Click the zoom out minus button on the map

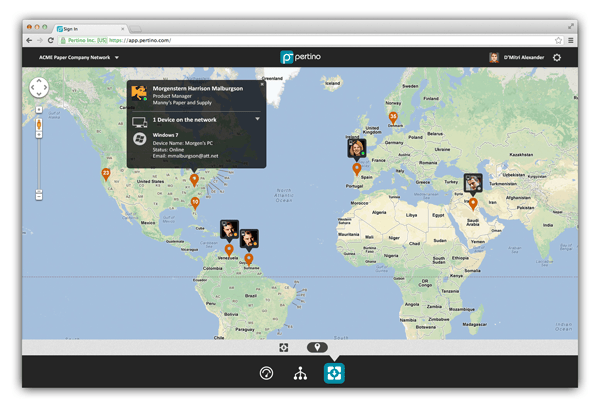(39, 196)
